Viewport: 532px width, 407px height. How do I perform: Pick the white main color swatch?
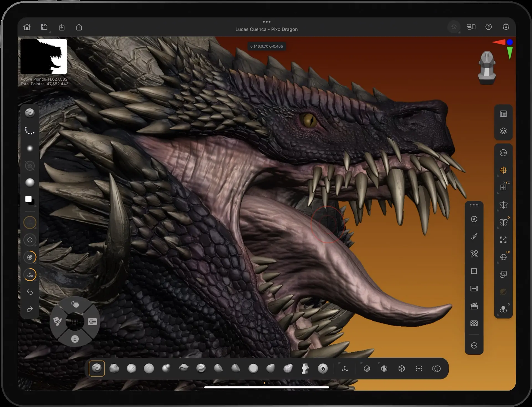(28, 199)
